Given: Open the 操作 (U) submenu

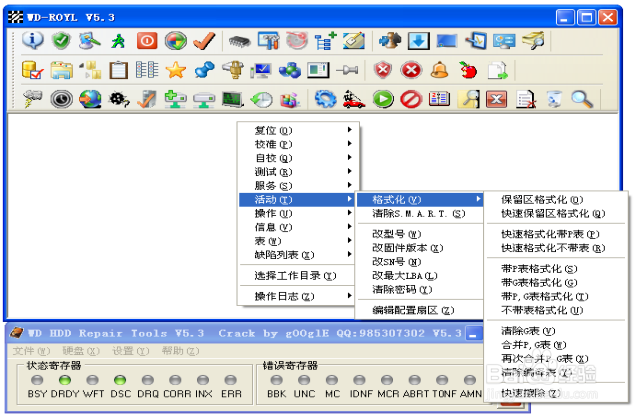Looking at the screenshot, I should point(296,213).
